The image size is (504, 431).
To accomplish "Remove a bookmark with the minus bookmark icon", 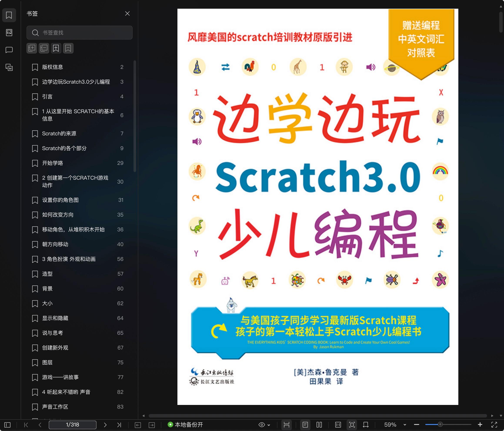I will 68,48.
